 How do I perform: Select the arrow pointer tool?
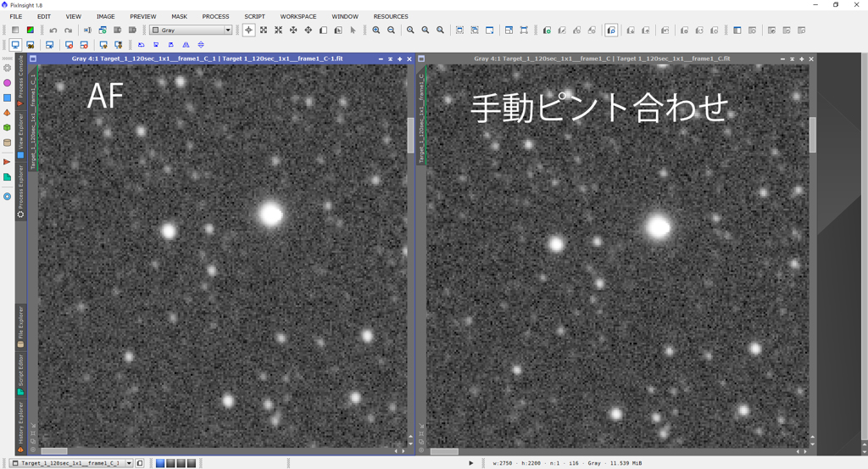[x=353, y=31]
